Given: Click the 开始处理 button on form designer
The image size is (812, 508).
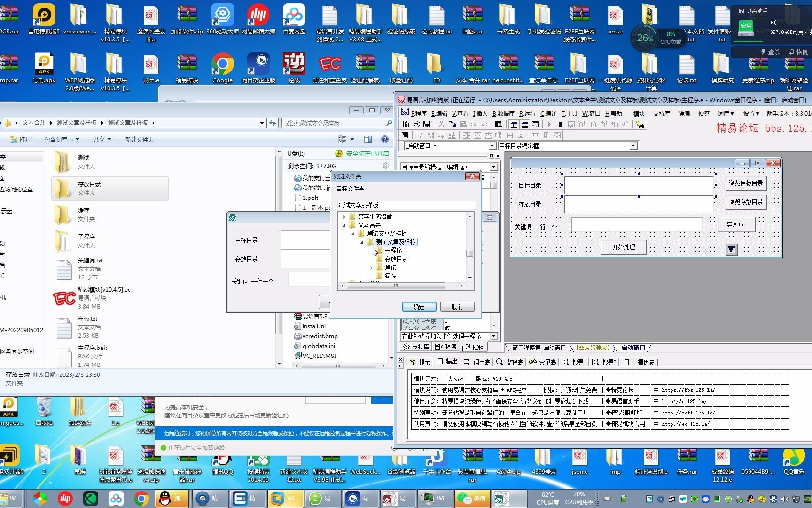Looking at the screenshot, I should (624, 247).
